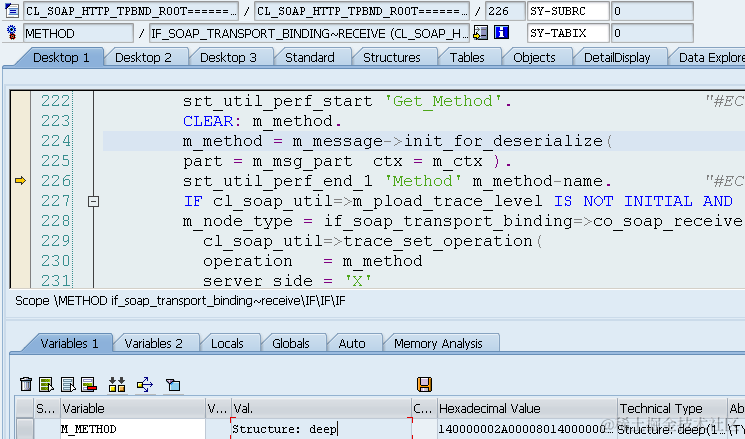Open the DetailDisplay tab
Viewport: 745px width, 439px height.
click(617, 57)
